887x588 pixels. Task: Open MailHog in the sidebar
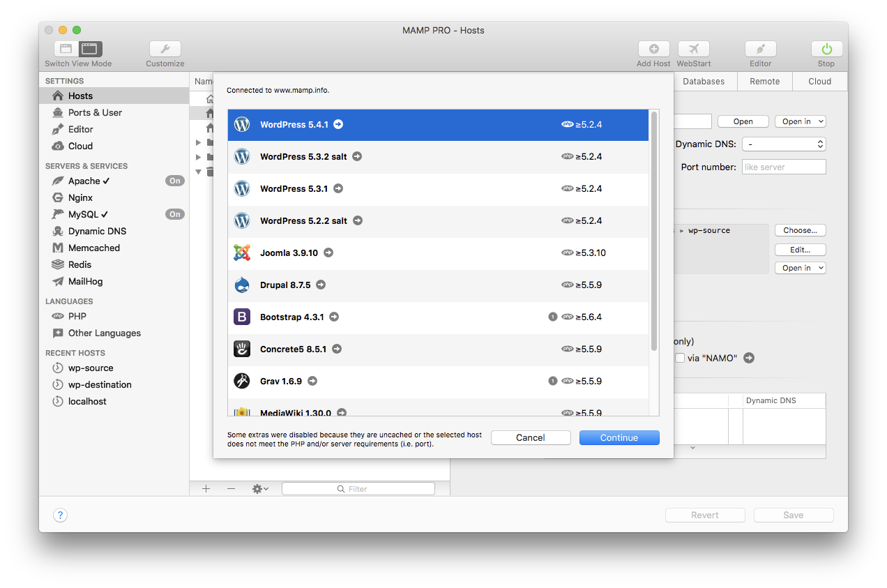pyautogui.click(x=114, y=282)
